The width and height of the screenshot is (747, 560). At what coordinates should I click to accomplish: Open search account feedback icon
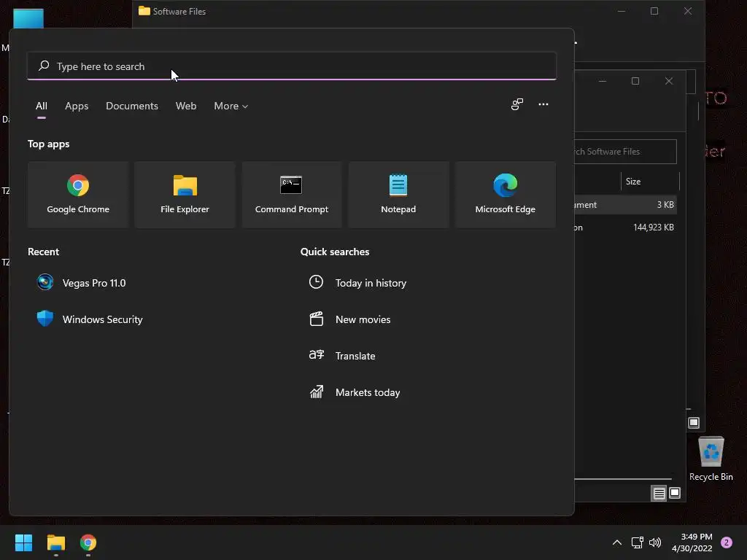[x=517, y=104]
